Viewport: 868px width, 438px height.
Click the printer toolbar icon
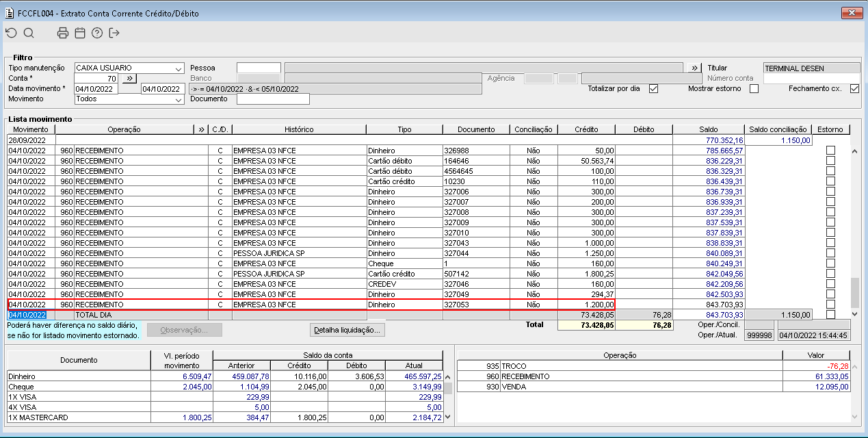tap(63, 33)
